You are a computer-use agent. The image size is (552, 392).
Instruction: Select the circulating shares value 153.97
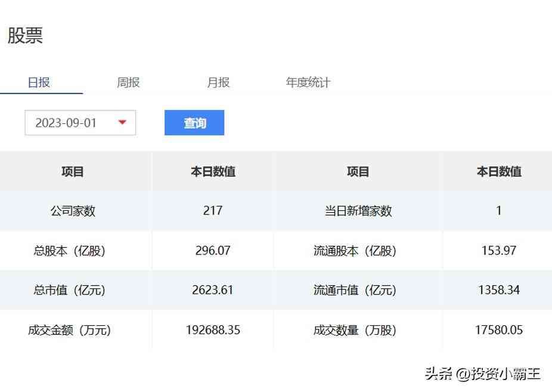pos(498,251)
